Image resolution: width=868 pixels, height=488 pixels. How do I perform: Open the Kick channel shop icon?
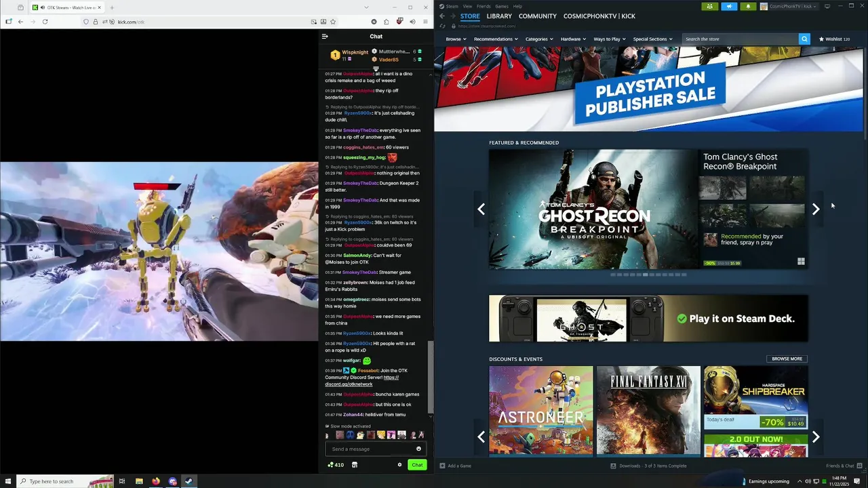click(354, 465)
